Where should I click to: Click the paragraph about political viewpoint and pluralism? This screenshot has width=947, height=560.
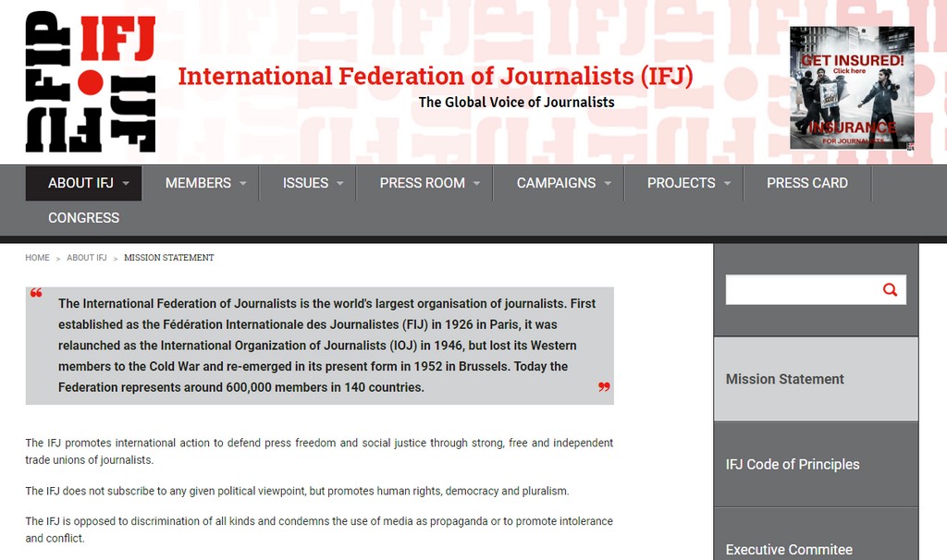[x=297, y=492]
